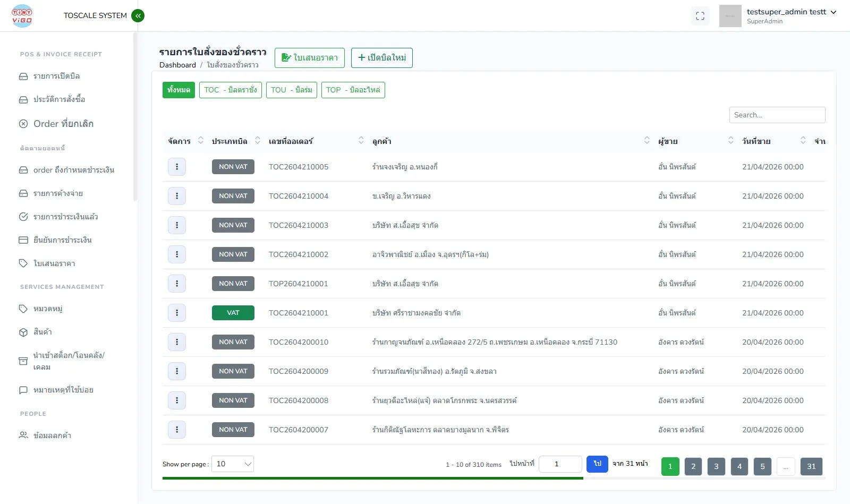
Task: Click the เปิดบิลใหม่ button
Action: (381, 58)
